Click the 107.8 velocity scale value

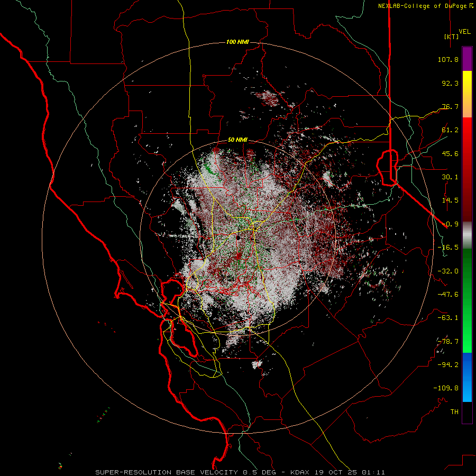pyautogui.click(x=448, y=59)
